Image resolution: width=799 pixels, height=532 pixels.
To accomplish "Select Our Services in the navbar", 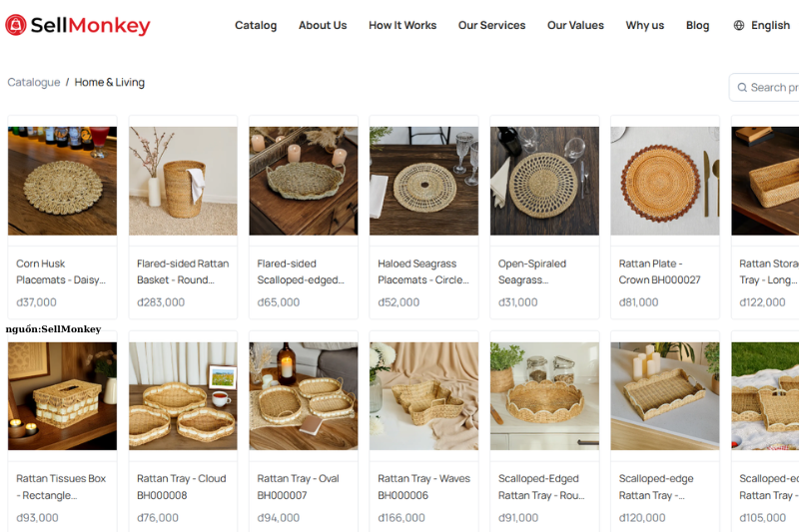I will point(491,25).
